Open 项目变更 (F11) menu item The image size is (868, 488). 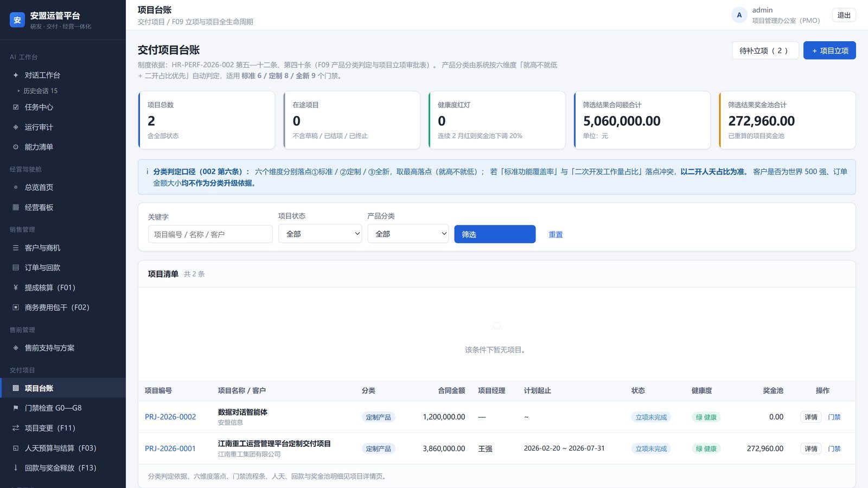click(63, 428)
